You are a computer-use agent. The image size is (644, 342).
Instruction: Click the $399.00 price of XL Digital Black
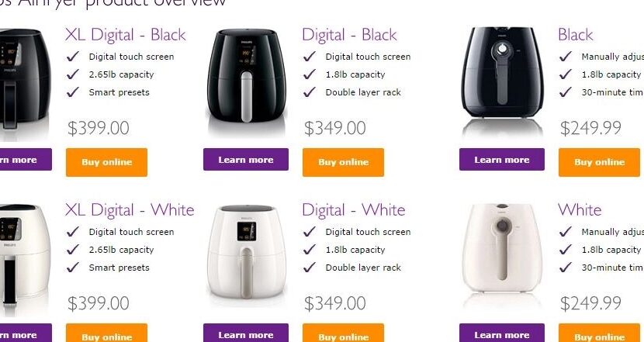99,128
